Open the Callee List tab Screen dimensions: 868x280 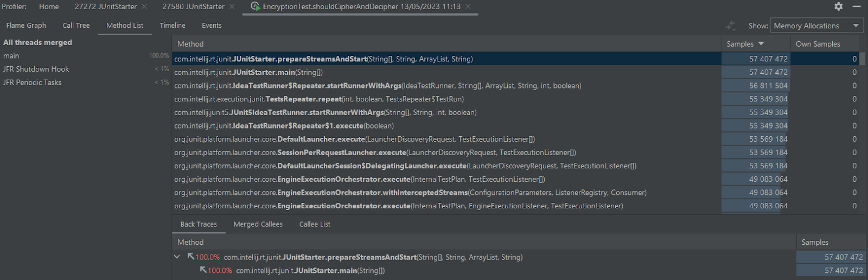pyautogui.click(x=315, y=224)
